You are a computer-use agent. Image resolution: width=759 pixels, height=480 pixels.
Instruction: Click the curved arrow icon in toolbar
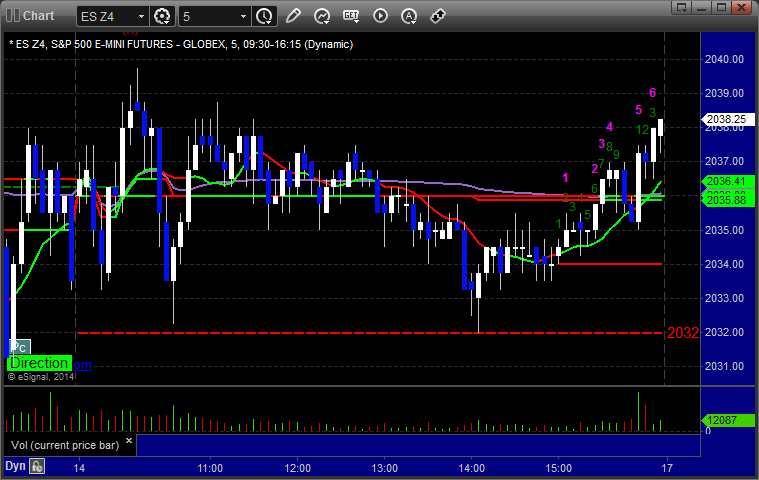[x=322, y=16]
